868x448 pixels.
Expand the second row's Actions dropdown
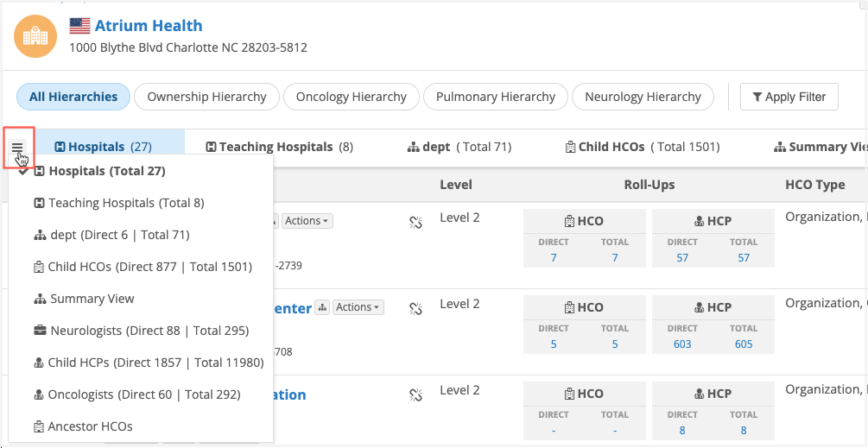[x=358, y=307]
